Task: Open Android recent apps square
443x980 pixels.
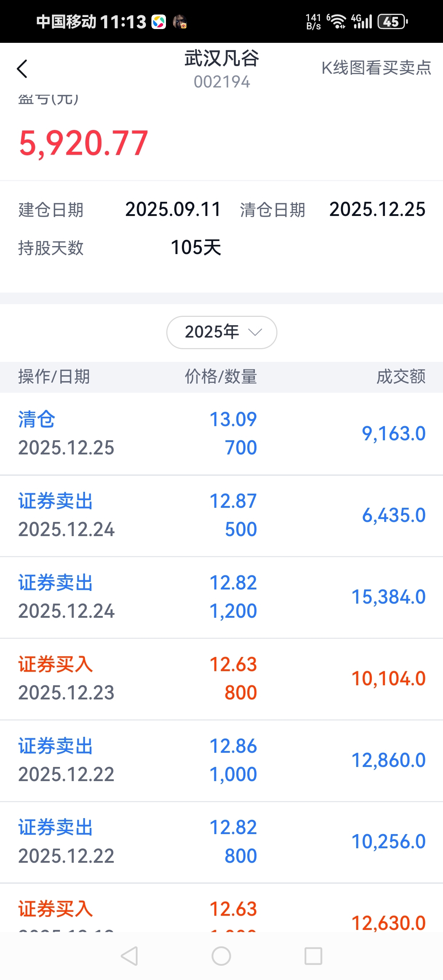Action: [x=313, y=956]
